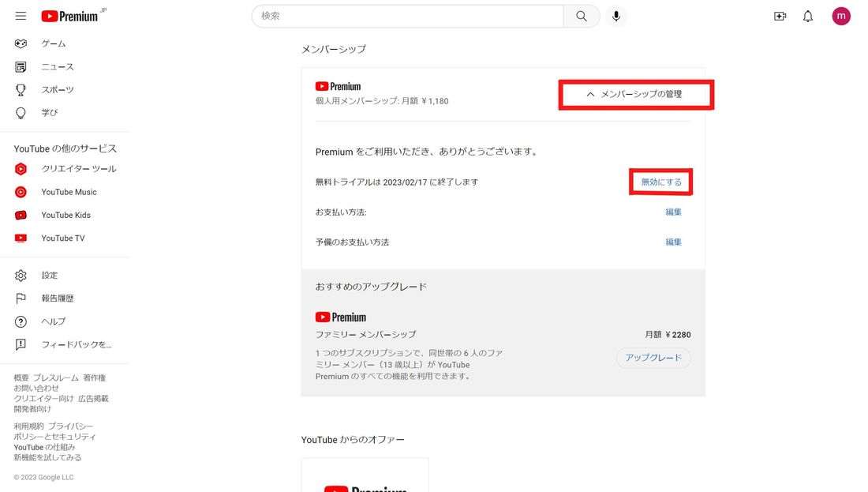
Task: Click the YouTube Kids icon
Action: [x=21, y=215]
